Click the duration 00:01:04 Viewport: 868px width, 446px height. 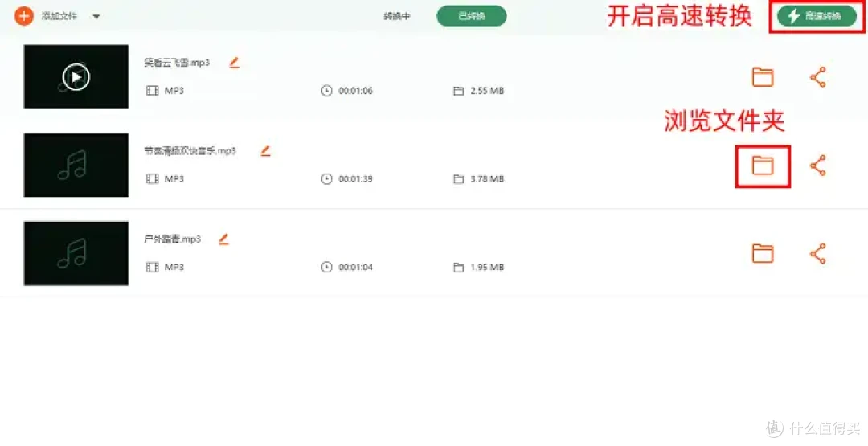click(355, 267)
